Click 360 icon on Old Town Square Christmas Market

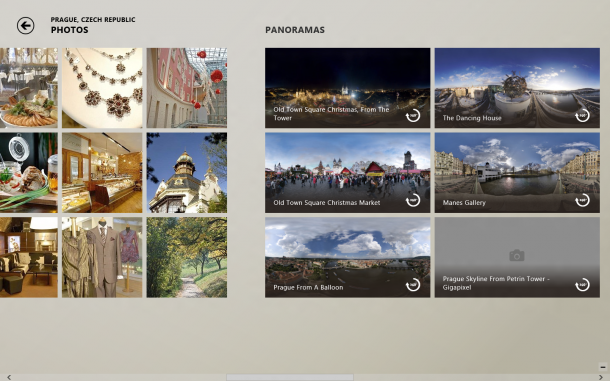click(x=413, y=200)
